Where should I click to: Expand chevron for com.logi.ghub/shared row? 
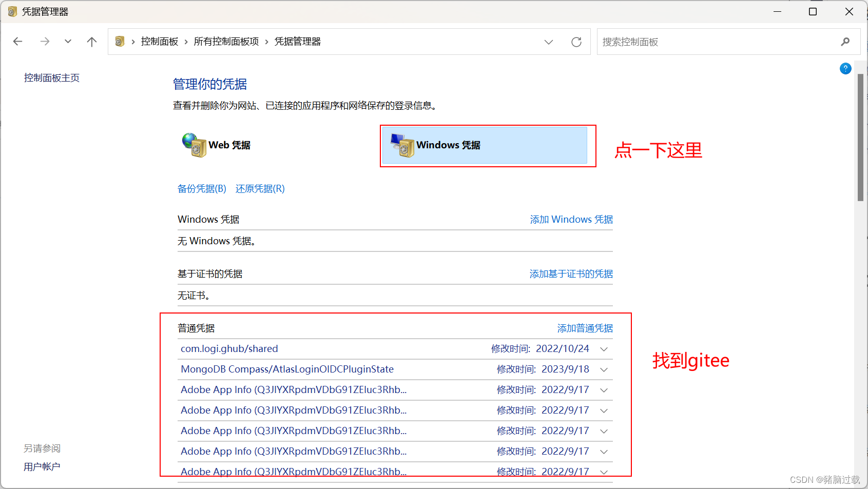pyautogui.click(x=604, y=349)
